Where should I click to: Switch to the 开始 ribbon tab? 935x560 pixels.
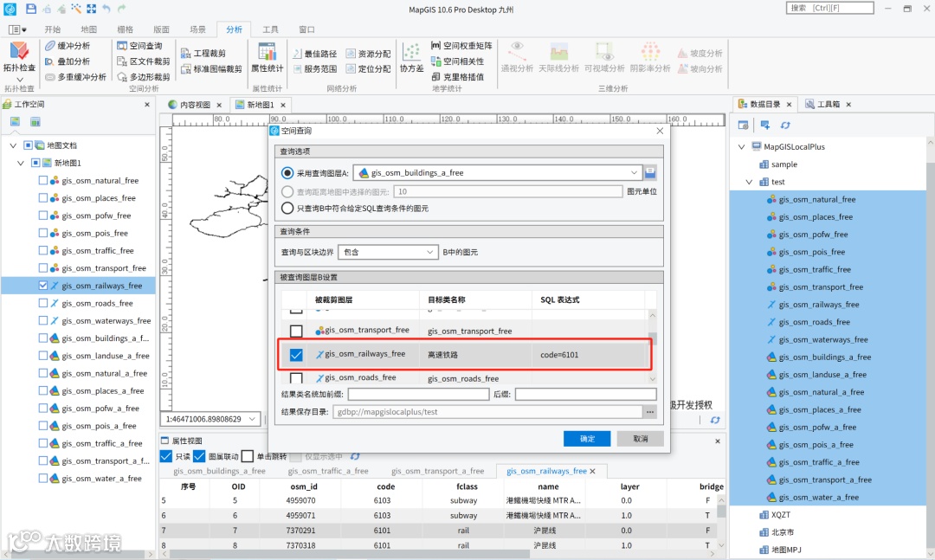pos(53,29)
